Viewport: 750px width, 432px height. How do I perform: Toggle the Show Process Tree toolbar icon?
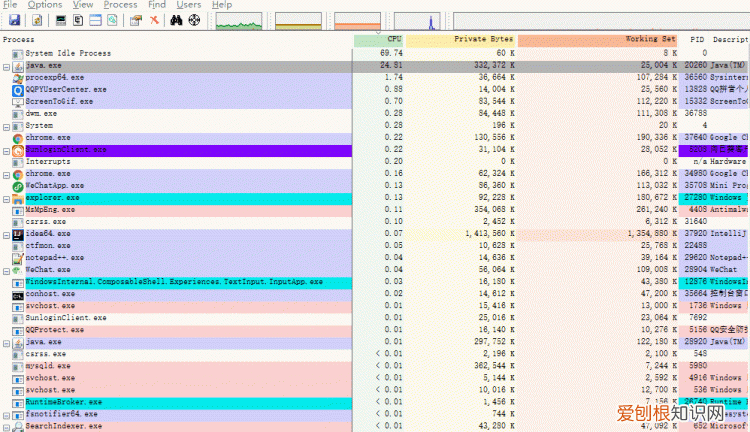pyautogui.click(x=78, y=20)
